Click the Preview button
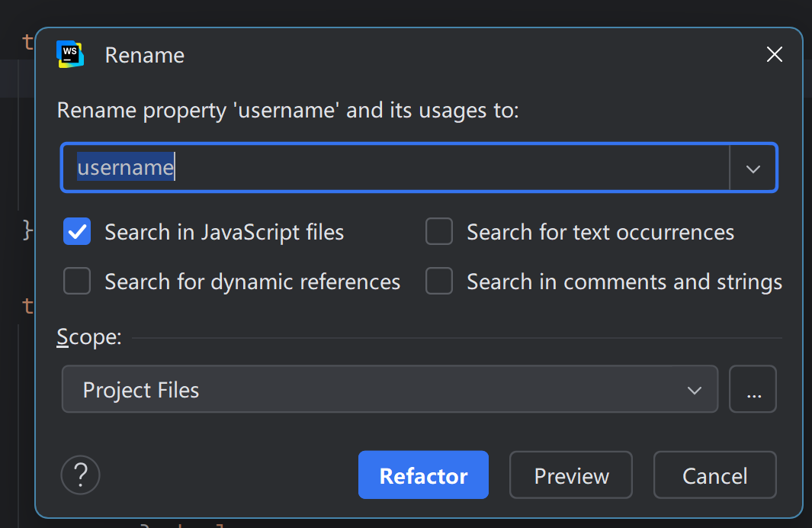 (570, 475)
